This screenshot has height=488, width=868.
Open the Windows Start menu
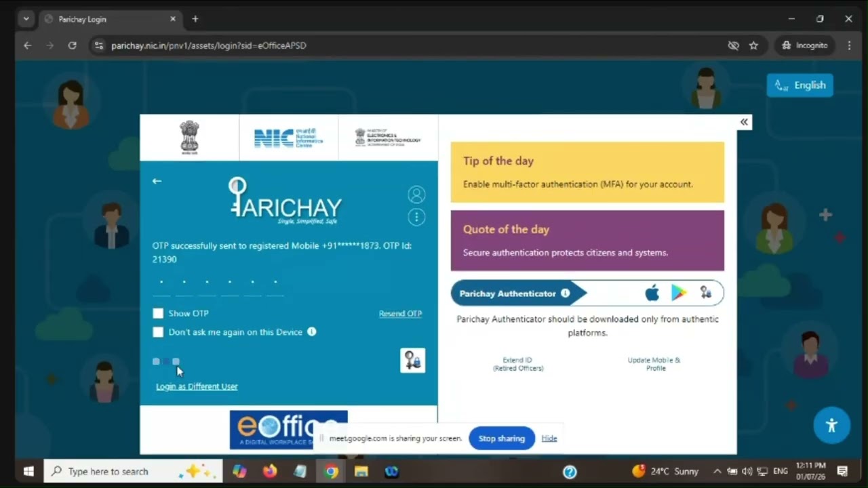(28, 471)
